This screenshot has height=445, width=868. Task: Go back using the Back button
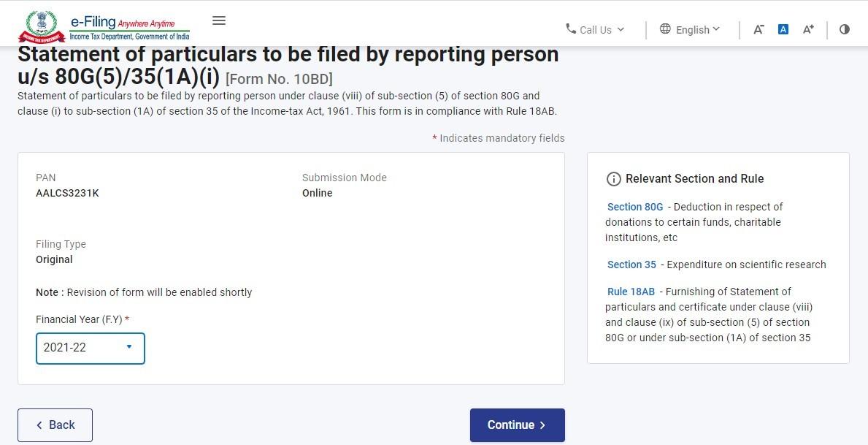[x=55, y=425]
